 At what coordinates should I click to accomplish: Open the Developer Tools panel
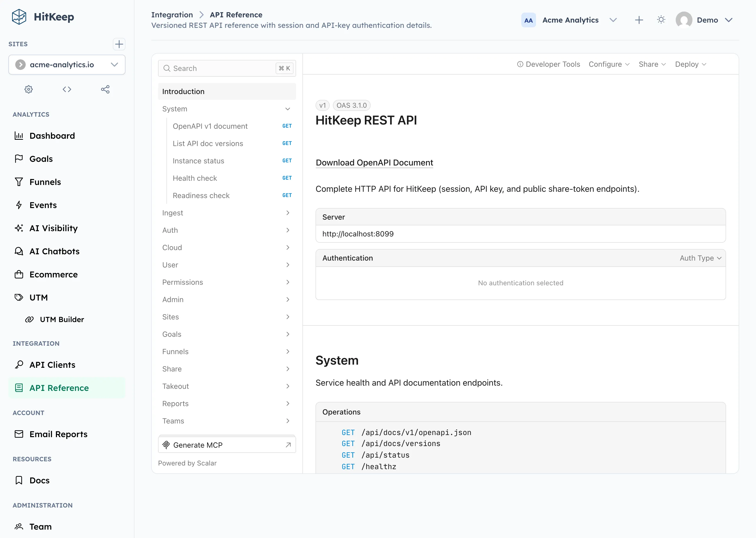[x=548, y=64]
